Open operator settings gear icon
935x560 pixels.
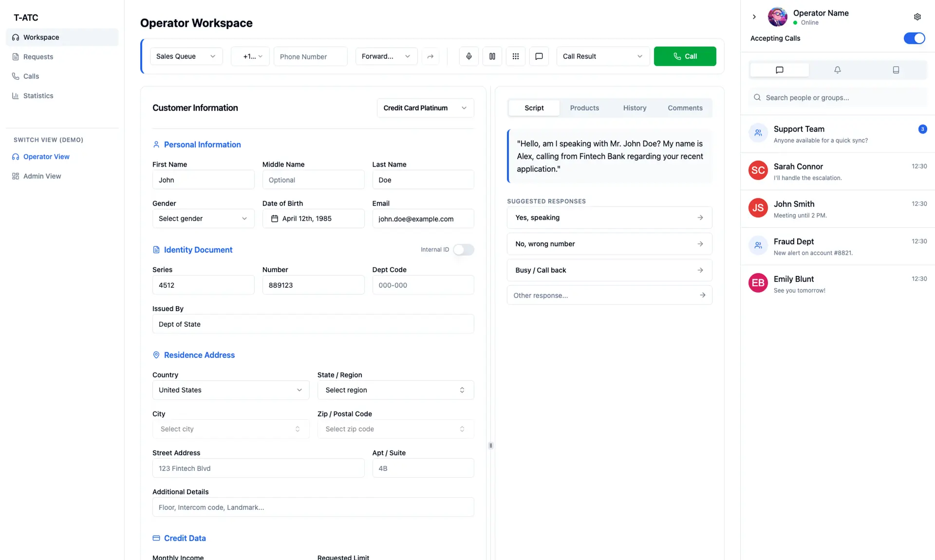[917, 17]
